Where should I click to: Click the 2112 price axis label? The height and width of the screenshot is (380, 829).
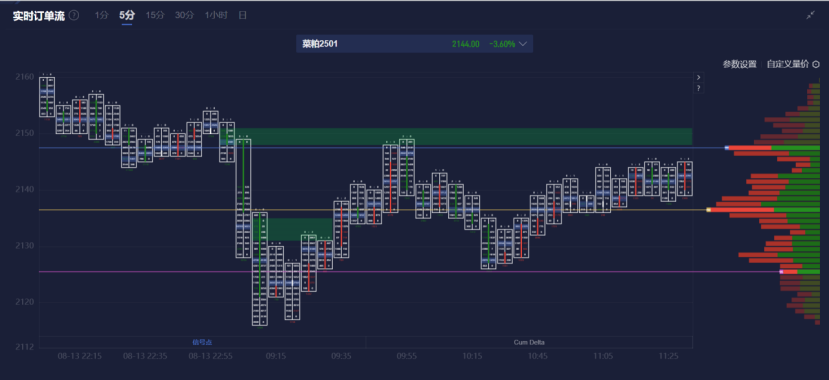(25, 347)
